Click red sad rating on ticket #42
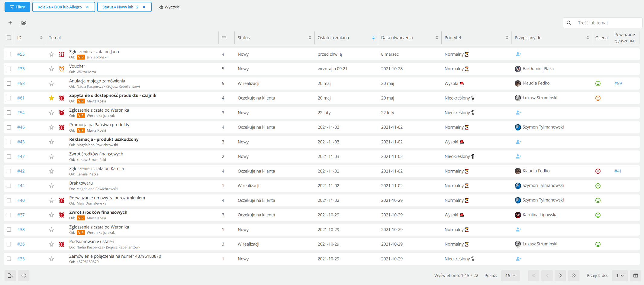Image resolution: width=644 pixels, height=285 pixels. tap(598, 171)
